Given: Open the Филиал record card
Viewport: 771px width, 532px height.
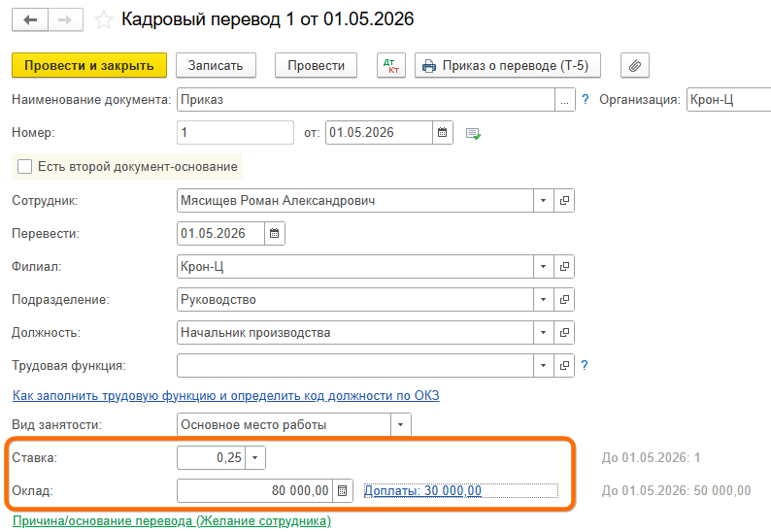Looking at the screenshot, I should (564, 267).
